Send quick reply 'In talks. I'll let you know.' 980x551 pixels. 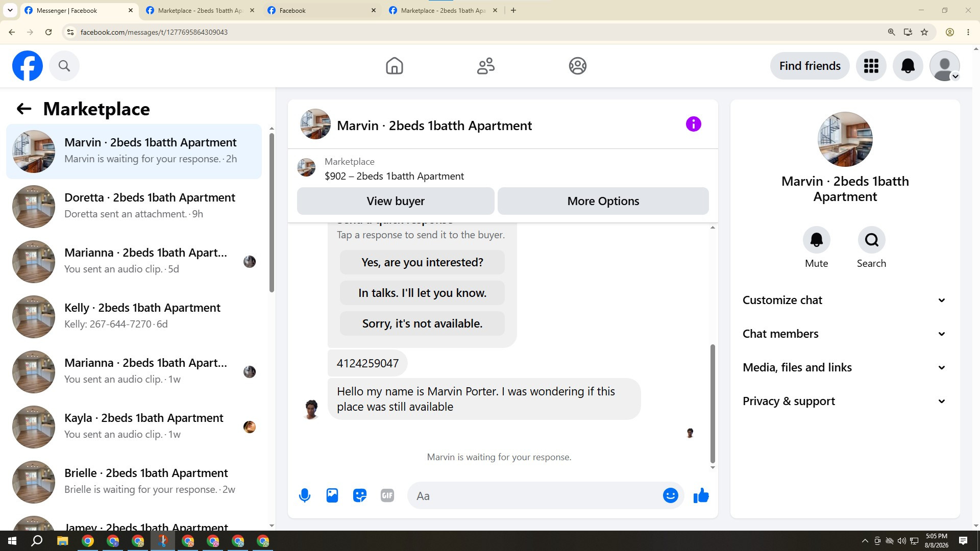422,293
